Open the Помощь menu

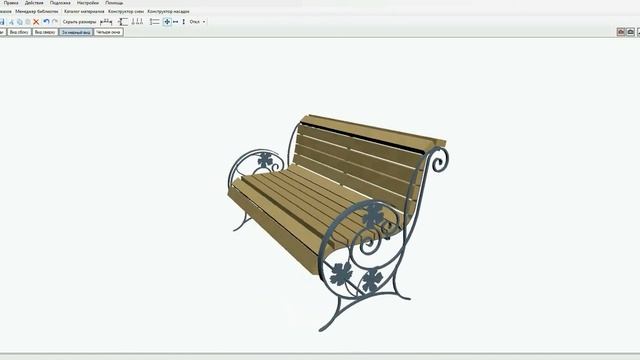114,3
